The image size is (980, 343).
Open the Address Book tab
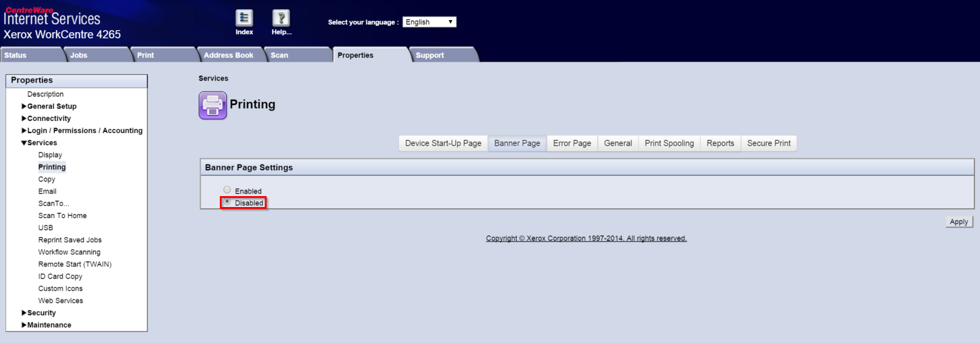228,55
